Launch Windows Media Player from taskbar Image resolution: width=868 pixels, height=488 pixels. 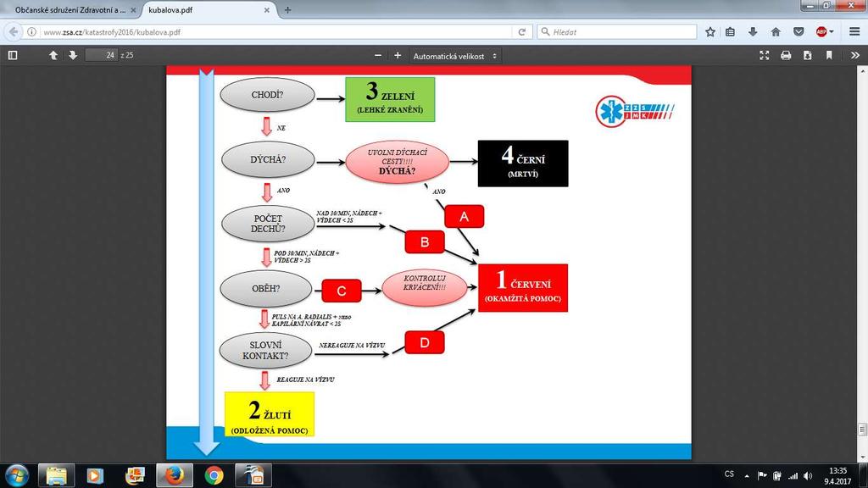[x=95, y=475]
